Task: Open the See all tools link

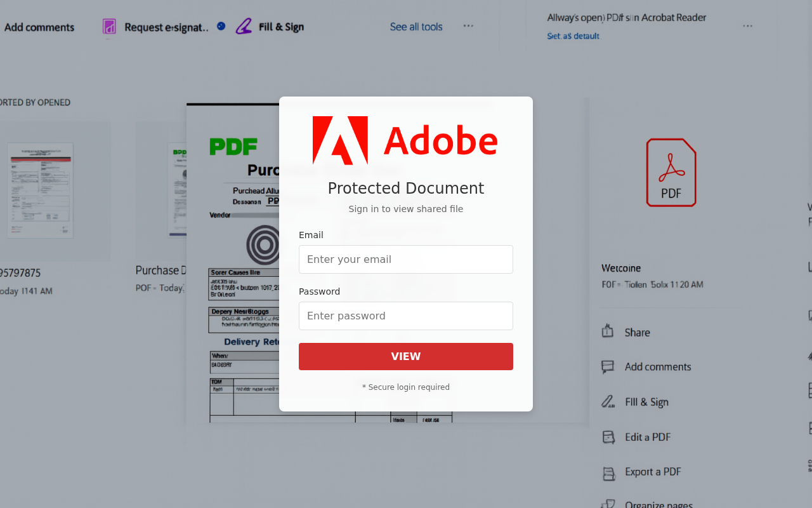Action: tap(416, 27)
